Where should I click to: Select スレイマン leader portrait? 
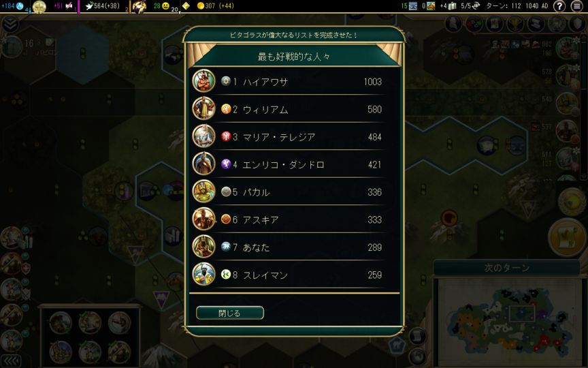point(203,274)
